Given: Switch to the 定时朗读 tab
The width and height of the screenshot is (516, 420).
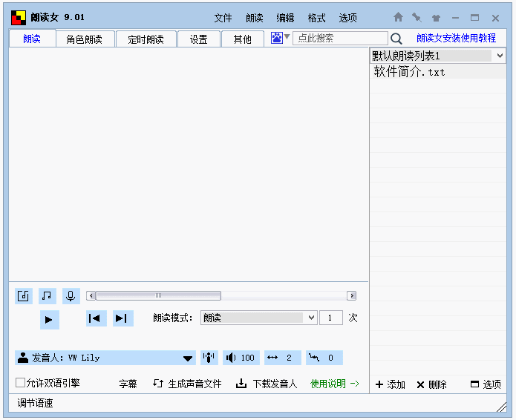Looking at the screenshot, I should click(146, 39).
